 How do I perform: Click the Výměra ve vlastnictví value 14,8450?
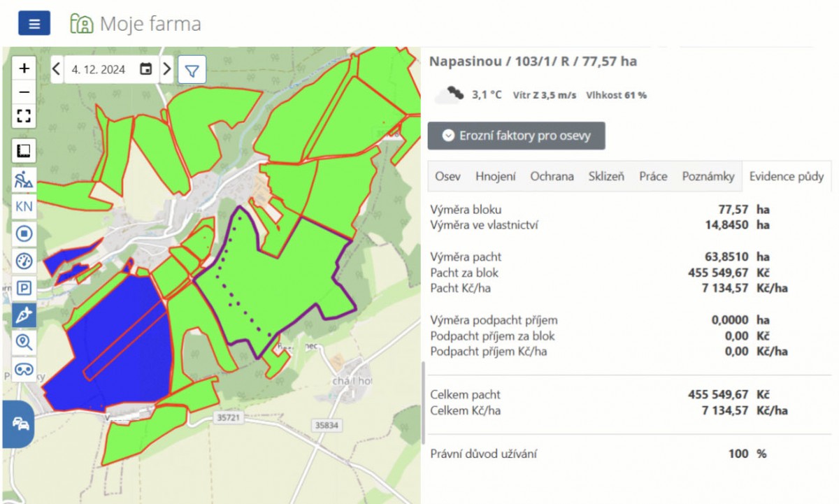tap(729, 224)
